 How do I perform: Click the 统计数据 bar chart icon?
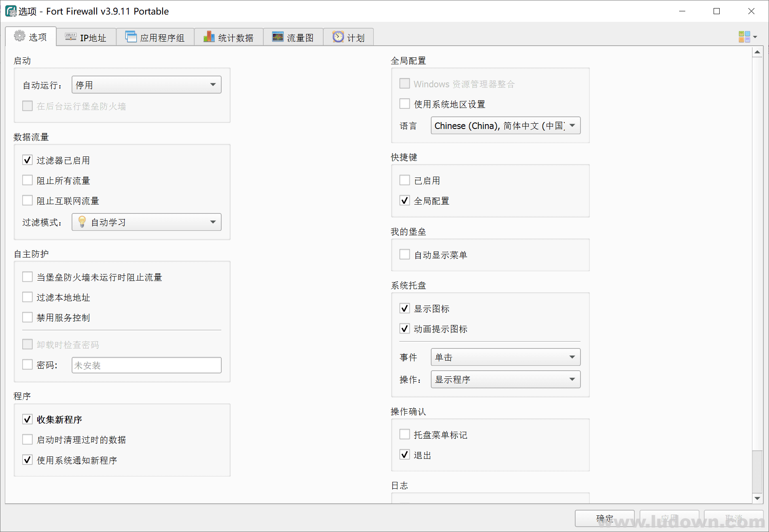(209, 37)
